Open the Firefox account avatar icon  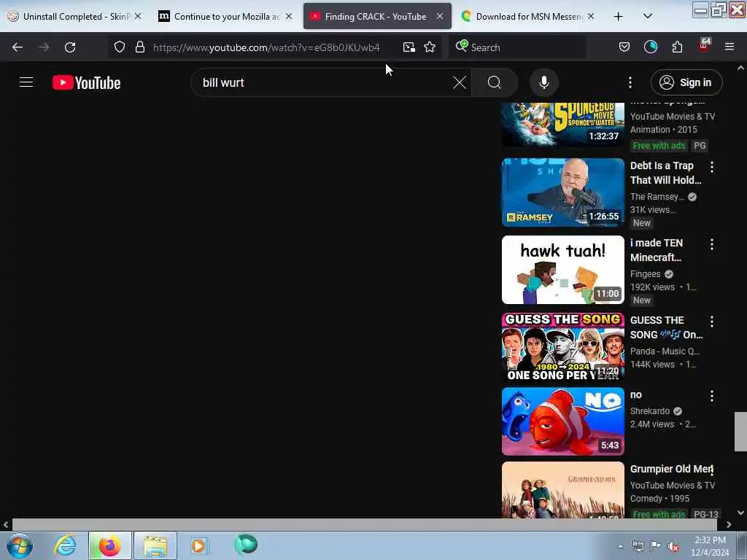point(650,47)
